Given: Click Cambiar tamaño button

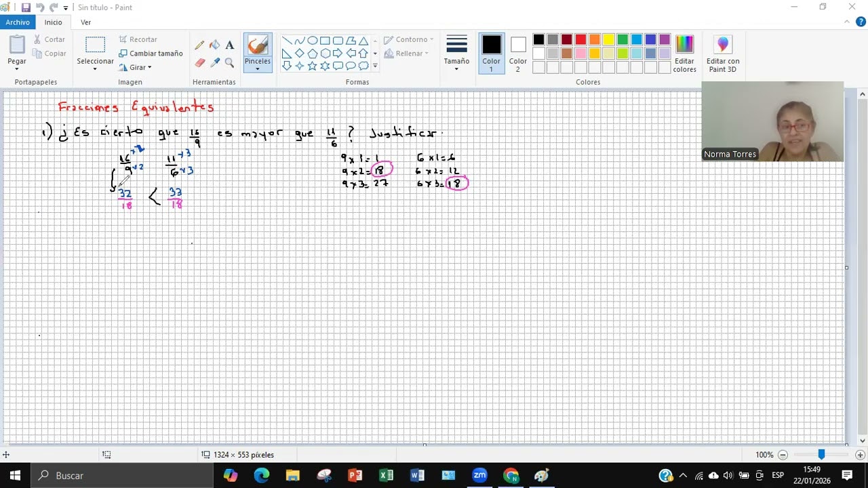Looking at the screenshot, I should pyautogui.click(x=151, y=54).
